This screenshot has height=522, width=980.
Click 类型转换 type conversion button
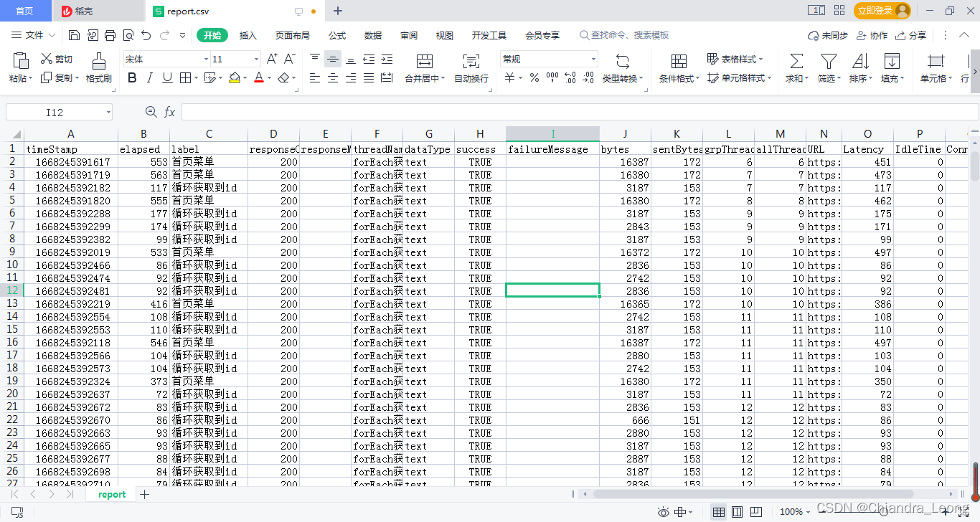(622, 68)
